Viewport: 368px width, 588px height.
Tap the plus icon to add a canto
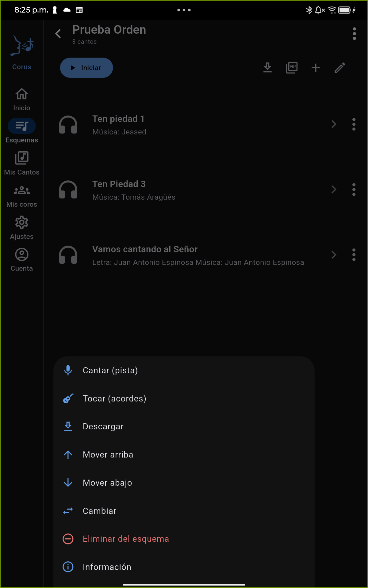click(x=316, y=68)
